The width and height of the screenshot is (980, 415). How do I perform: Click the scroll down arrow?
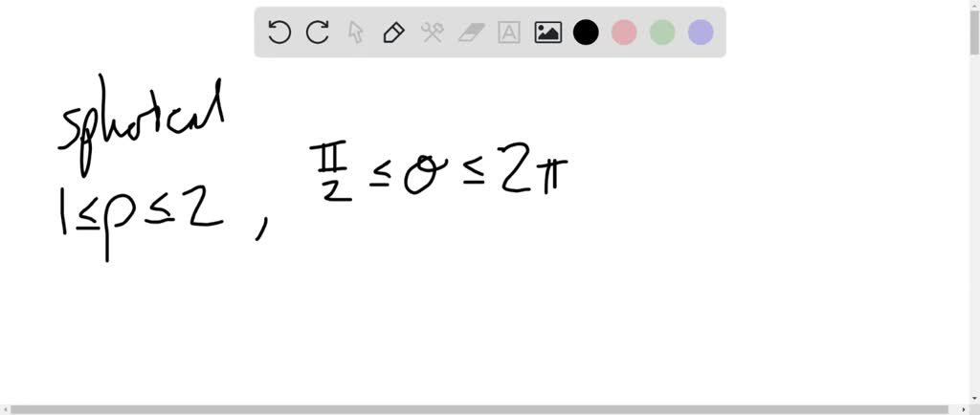pos(974,398)
